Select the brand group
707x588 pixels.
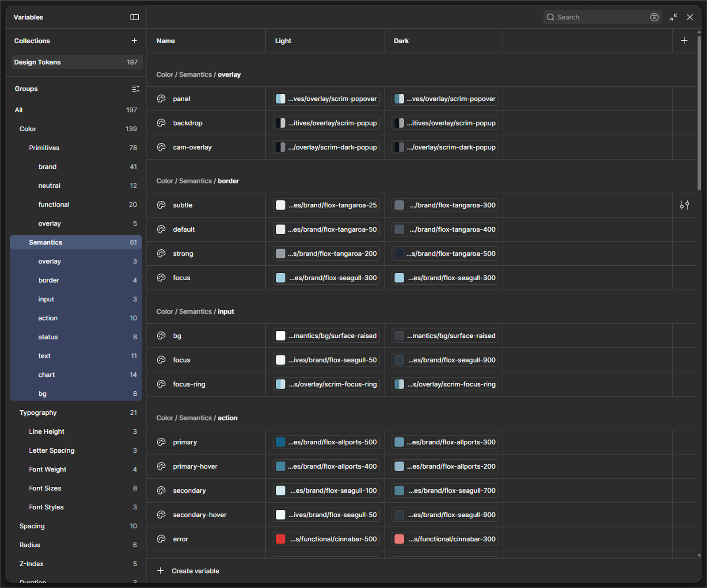76,167
